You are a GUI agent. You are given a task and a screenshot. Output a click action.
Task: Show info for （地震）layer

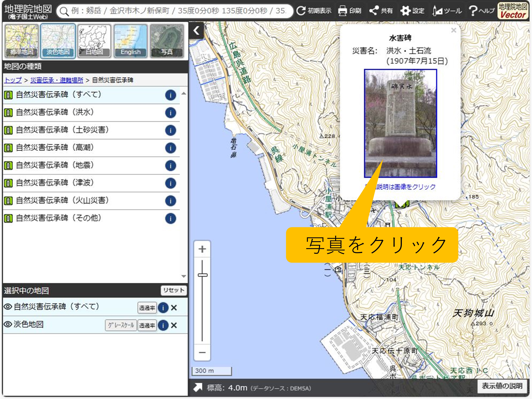point(171,166)
